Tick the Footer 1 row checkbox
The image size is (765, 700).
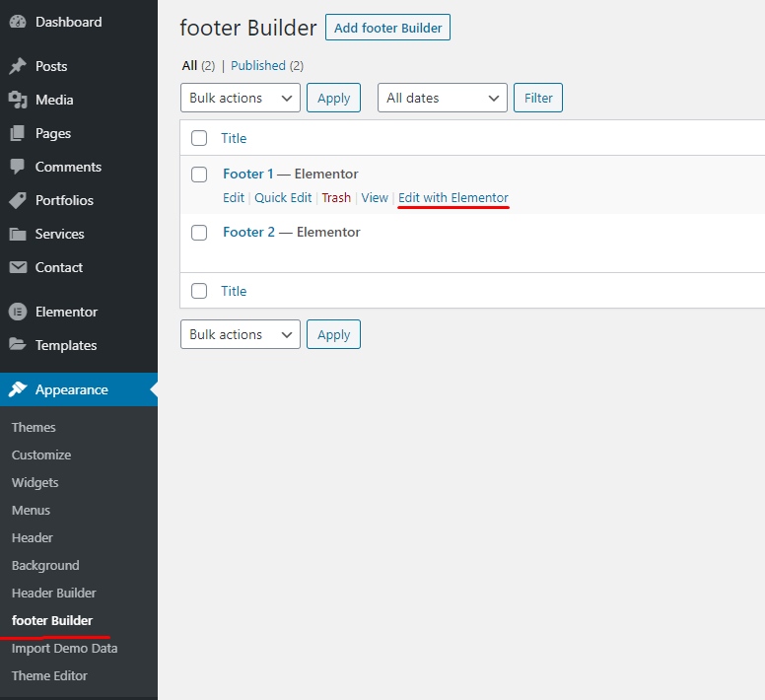199,175
